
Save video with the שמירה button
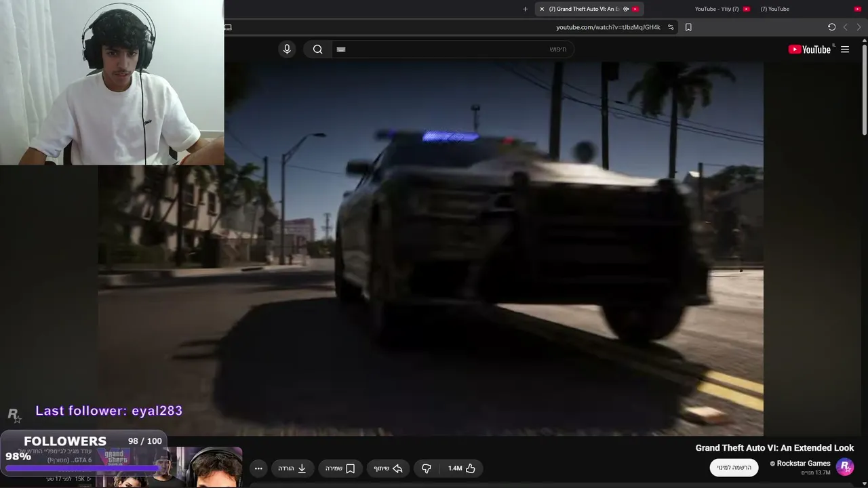tap(340, 468)
